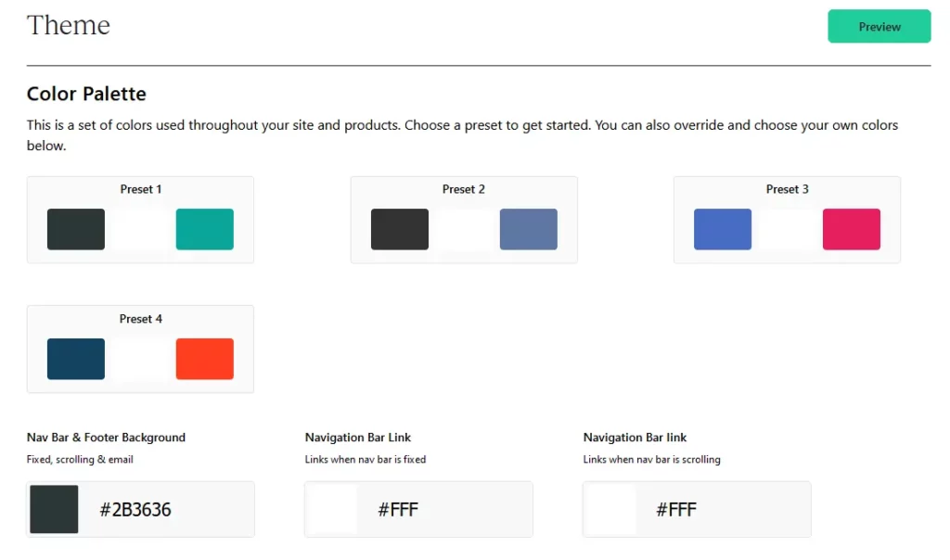Click the green Preview button
Image resolution: width=950 pixels, height=560 pixels.
point(878,26)
